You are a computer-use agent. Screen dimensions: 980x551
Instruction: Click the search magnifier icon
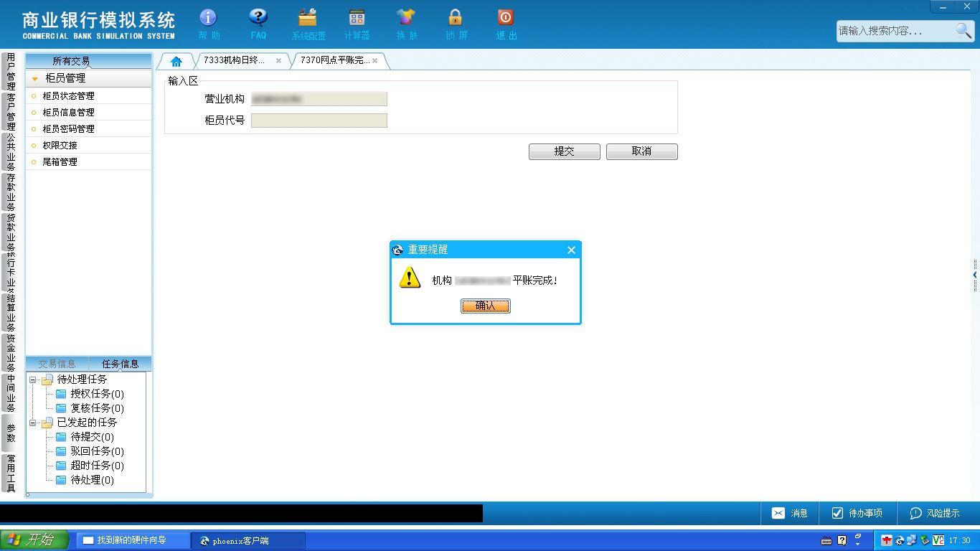pos(963,30)
